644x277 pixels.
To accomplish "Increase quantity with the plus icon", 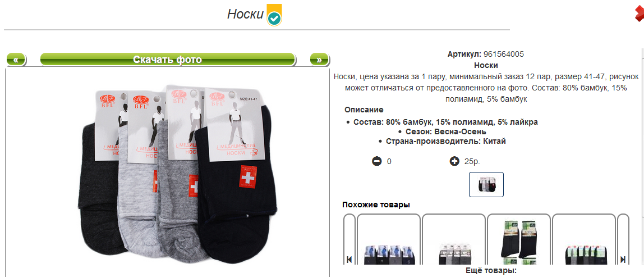I will coord(454,161).
